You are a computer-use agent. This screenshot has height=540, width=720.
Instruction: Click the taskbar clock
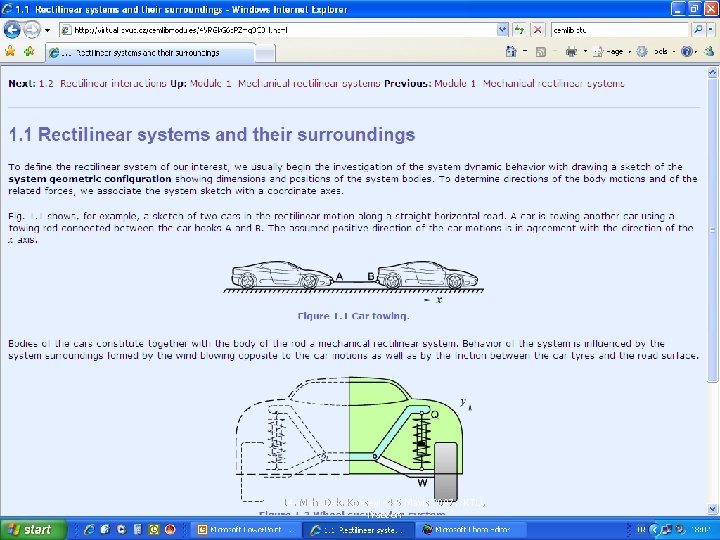701,530
